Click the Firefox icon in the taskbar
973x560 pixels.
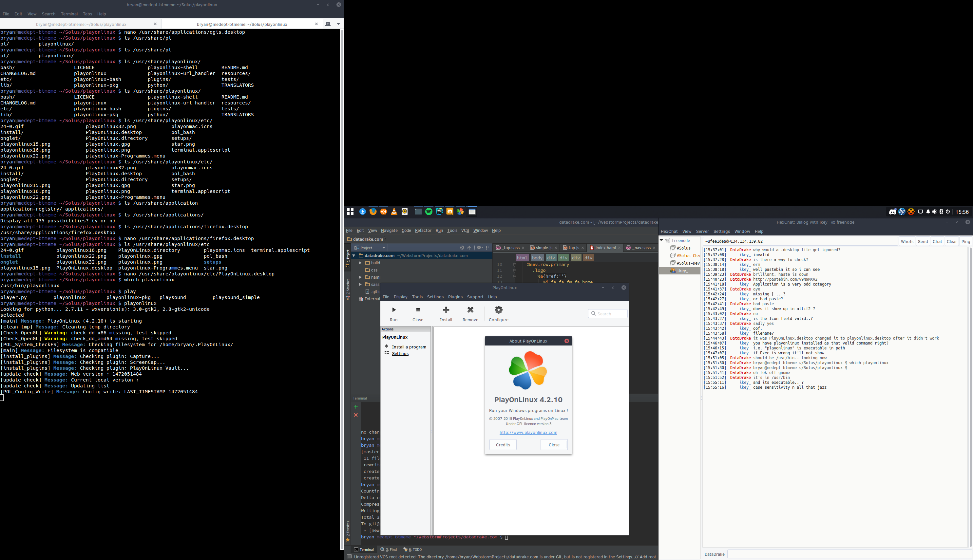coord(373,212)
